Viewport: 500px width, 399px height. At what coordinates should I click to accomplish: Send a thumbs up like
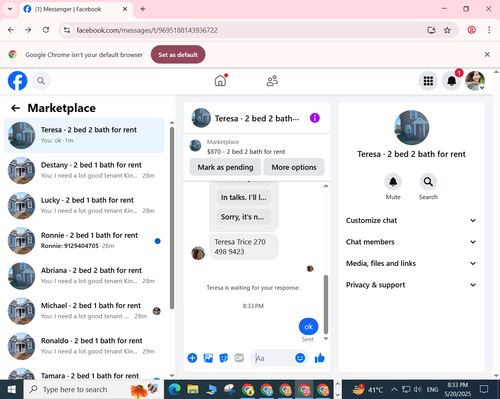[319, 358]
